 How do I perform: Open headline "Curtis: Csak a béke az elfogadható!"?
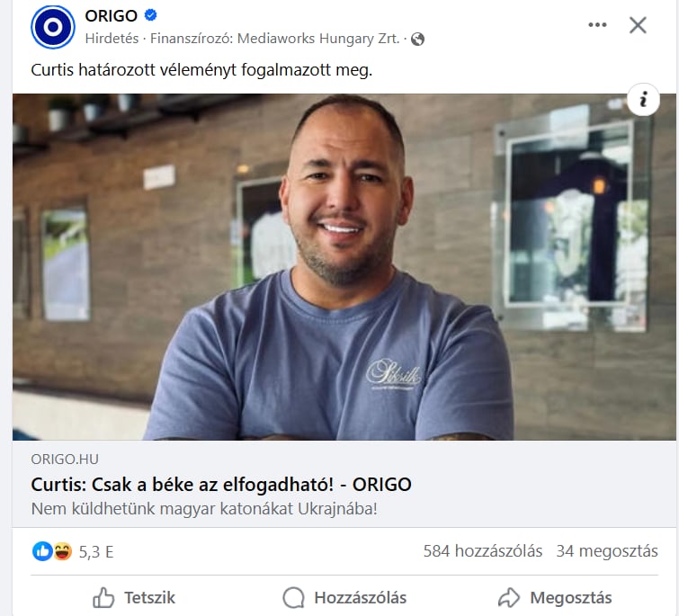[x=183, y=485]
